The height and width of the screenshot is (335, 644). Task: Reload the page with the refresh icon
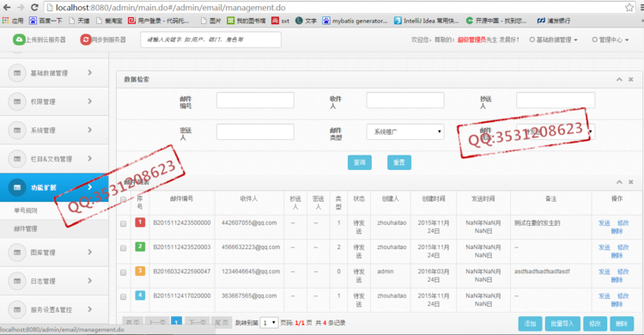(34, 8)
